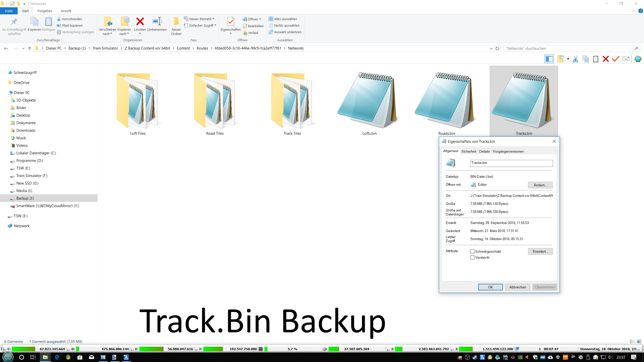Click the Neuer Ordner icon

(176, 22)
